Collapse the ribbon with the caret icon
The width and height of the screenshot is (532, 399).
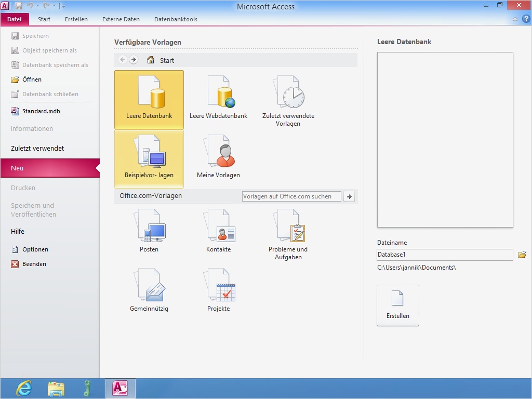[x=515, y=19]
